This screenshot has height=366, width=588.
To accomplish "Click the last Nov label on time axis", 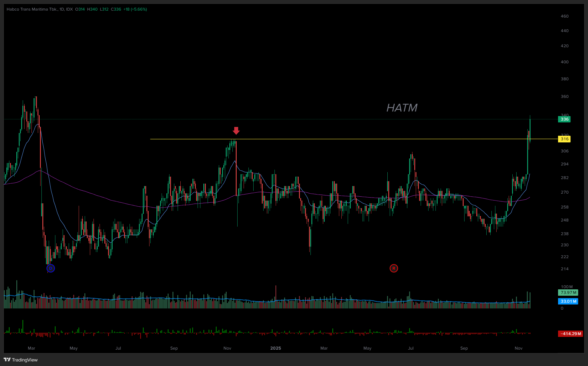I will tap(518, 348).
